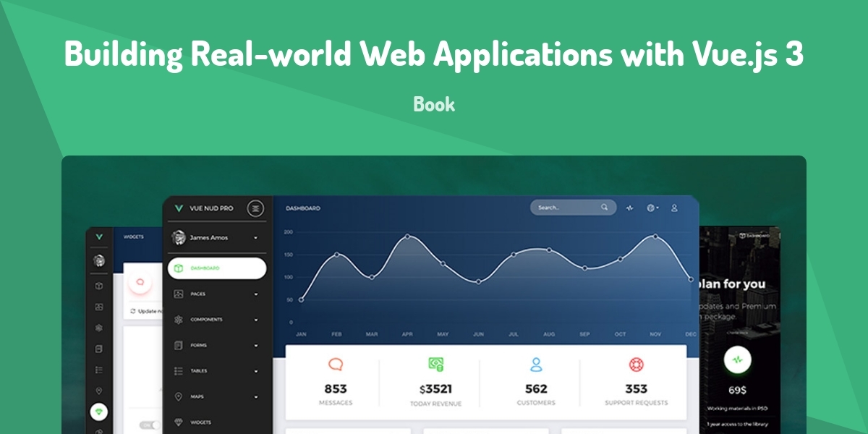The height and width of the screenshot is (434, 868).
Task: Click the cube icon in collapsed sidebar
Action: click(x=99, y=286)
